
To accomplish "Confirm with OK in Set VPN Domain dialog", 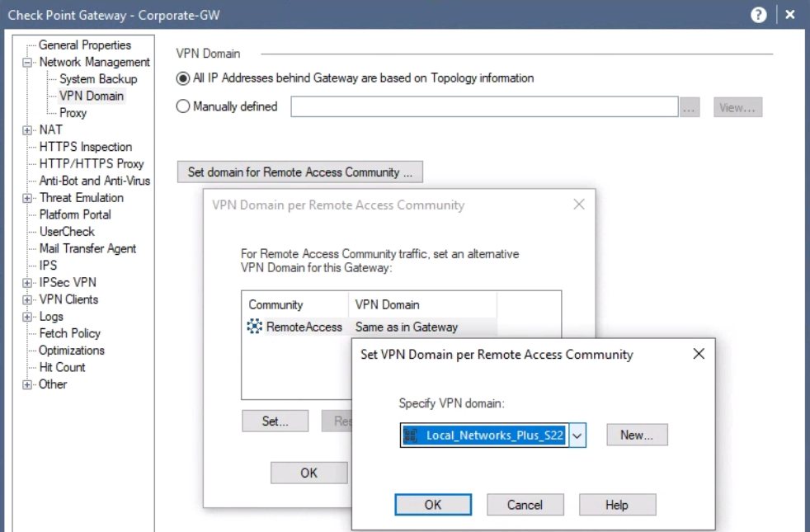I will (x=433, y=505).
